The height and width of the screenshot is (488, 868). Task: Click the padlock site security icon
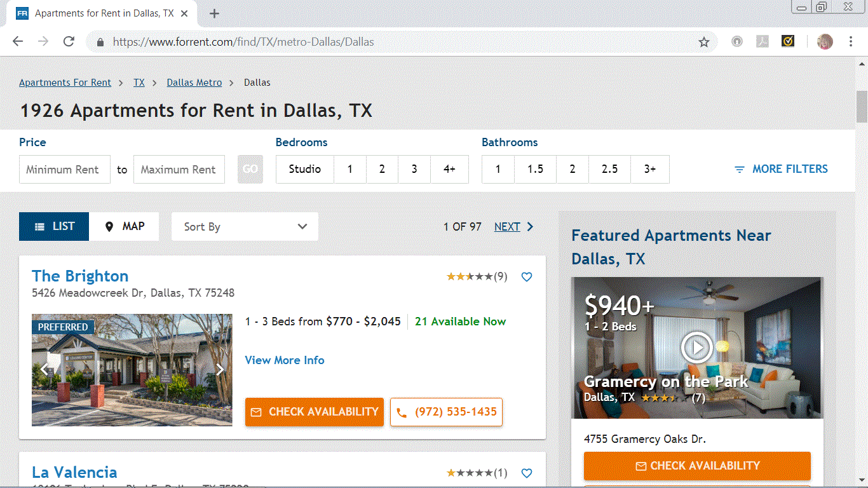pos(100,42)
